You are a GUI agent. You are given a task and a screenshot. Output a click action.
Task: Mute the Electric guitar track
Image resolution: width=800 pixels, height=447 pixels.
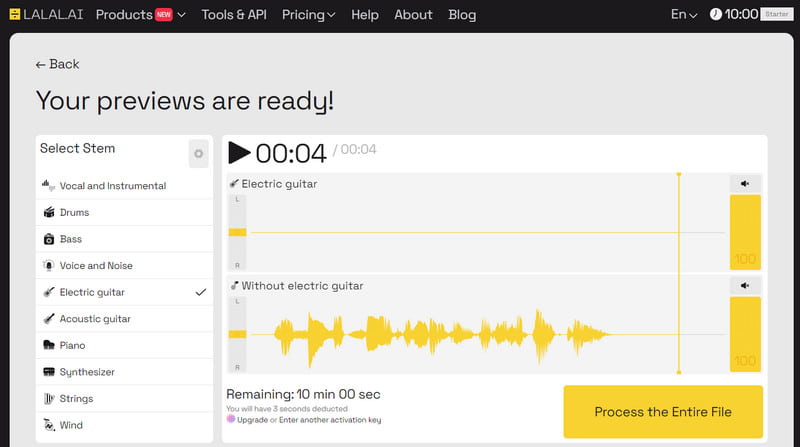tap(745, 183)
